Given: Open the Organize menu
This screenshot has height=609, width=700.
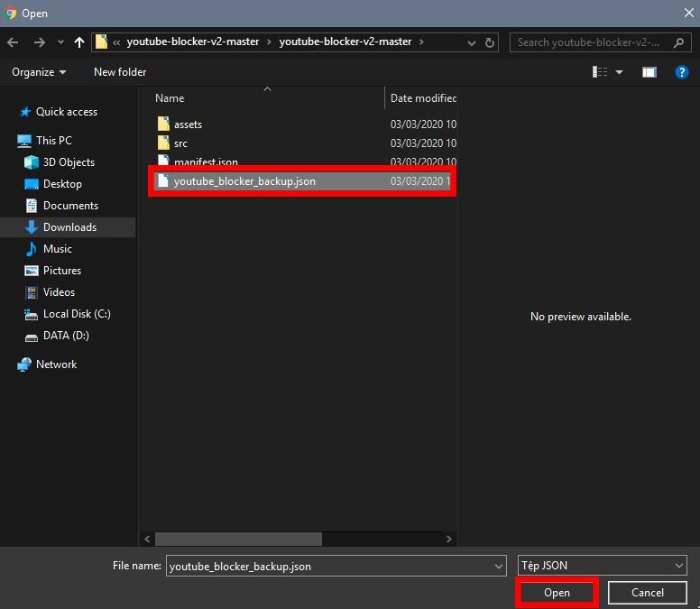Looking at the screenshot, I should click(x=39, y=72).
